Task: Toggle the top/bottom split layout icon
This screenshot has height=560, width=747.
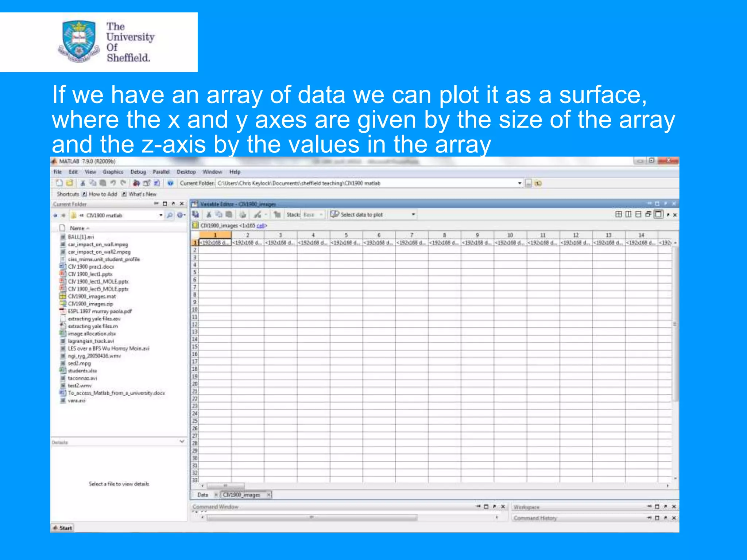Action: tap(638, 214)
